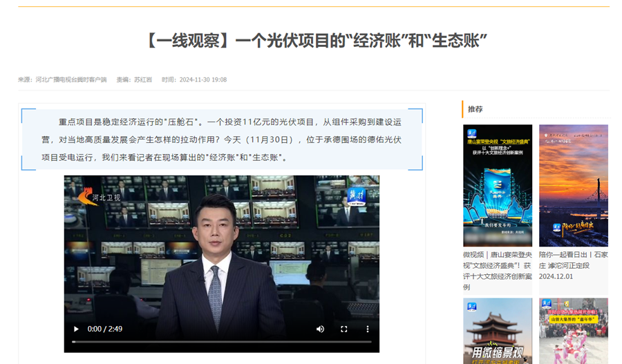This screenshot has width=622, height=364.
Task: Click the video progress bar
Action: (221, 342)
